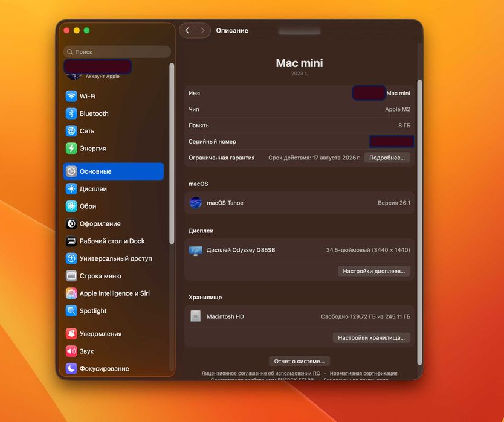Image resolution: width=504 pixels, height=422 pixels.
Task: Open Настройки хранилища... button
Action: 371,338
